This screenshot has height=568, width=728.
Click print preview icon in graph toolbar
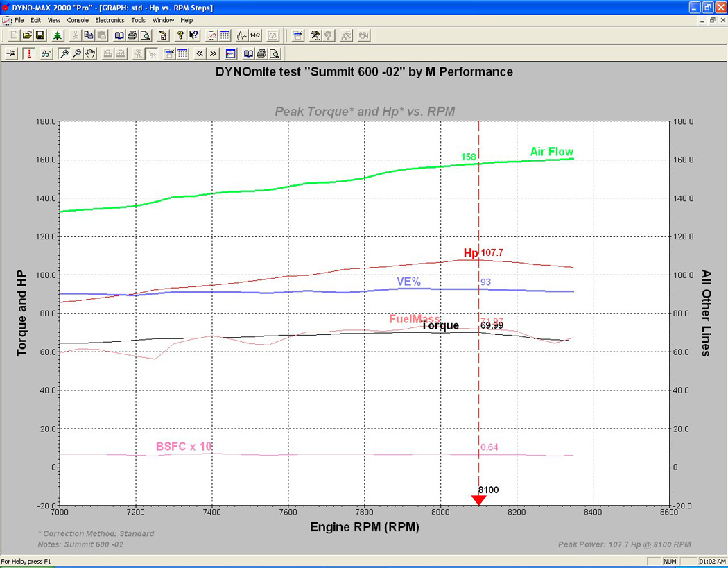click(x=275, y=54)
